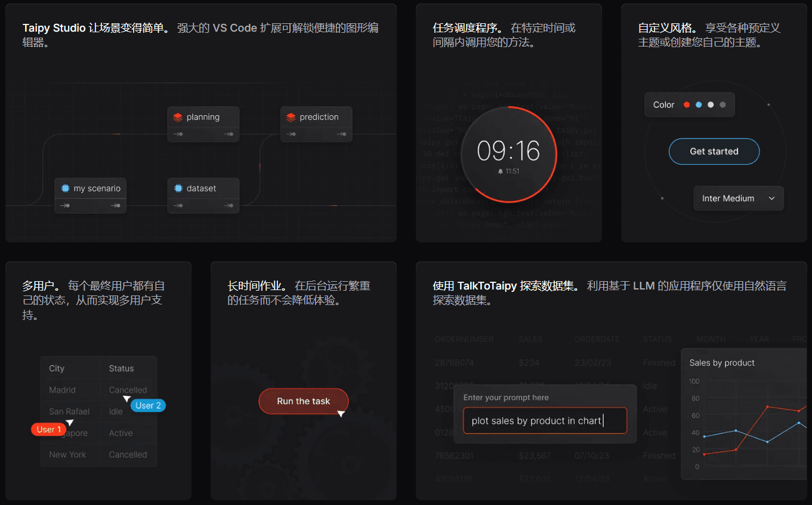Click the white cursor arrow above User 2
This screenshot has height=505, width=812.
[x=126, y=398]
